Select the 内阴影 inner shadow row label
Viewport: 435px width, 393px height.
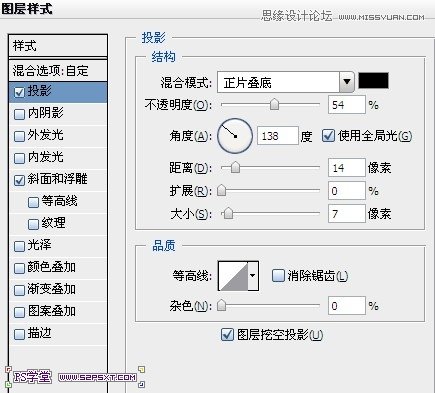point(46,113)
